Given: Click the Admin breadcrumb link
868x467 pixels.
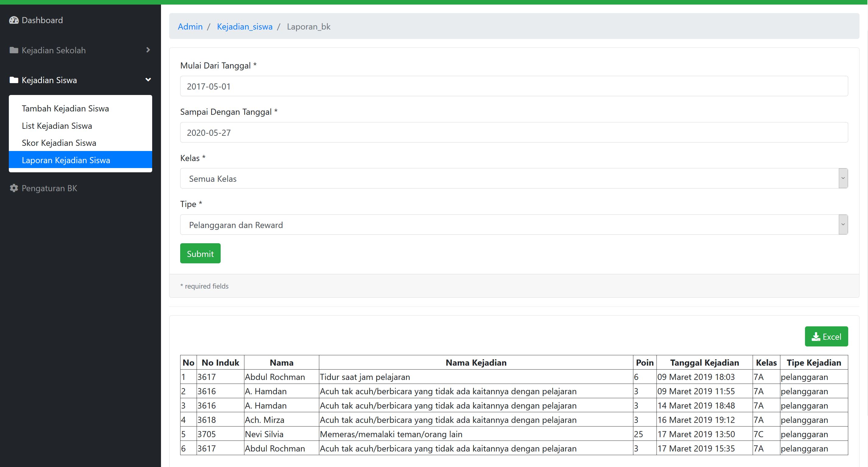Looking at the screenshot, I should click(x=190, y=26).
